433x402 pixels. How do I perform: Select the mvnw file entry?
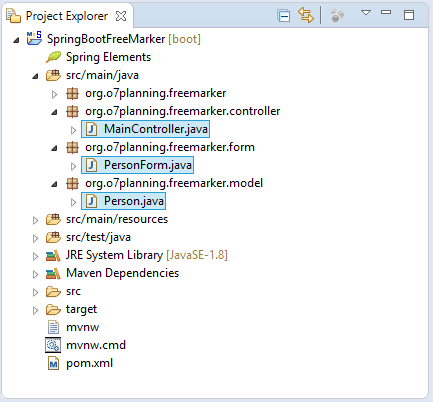point(73,327)
